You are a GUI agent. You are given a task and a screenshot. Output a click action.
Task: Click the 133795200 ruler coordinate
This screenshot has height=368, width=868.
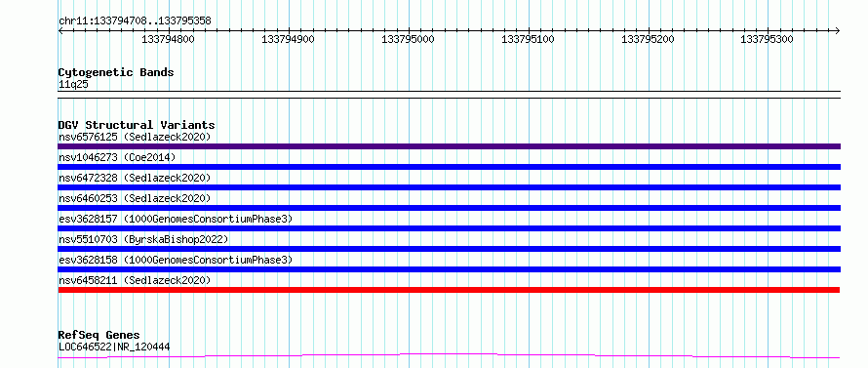(x=648, y=40)
